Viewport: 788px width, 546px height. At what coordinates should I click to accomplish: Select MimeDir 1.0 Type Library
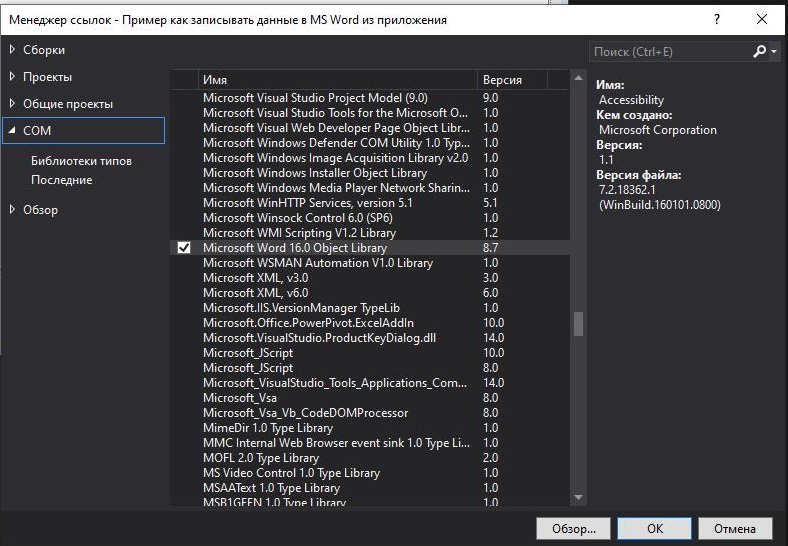(x=370, y=428)
